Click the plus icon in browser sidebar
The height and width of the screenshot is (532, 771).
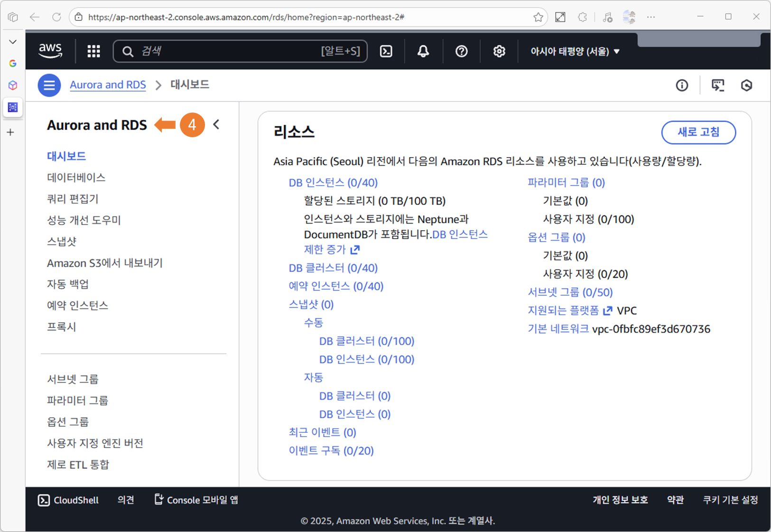pos(11,132)
